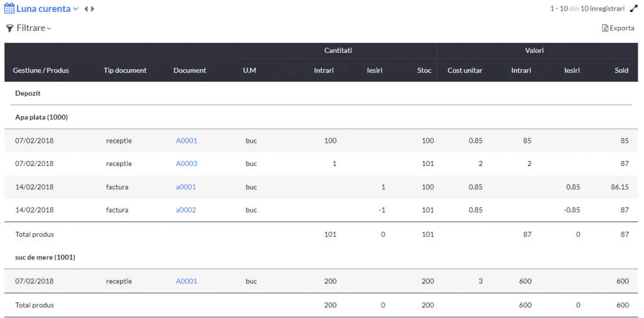Expand the Filtrare options
The image size is (644, 318).
[x=34, y=28]
